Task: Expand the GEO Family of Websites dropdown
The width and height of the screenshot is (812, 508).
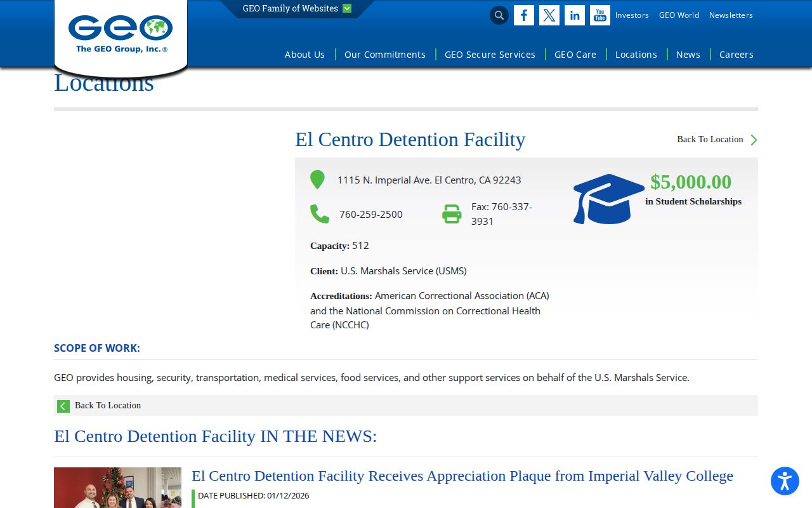Action: coord(297,9)
